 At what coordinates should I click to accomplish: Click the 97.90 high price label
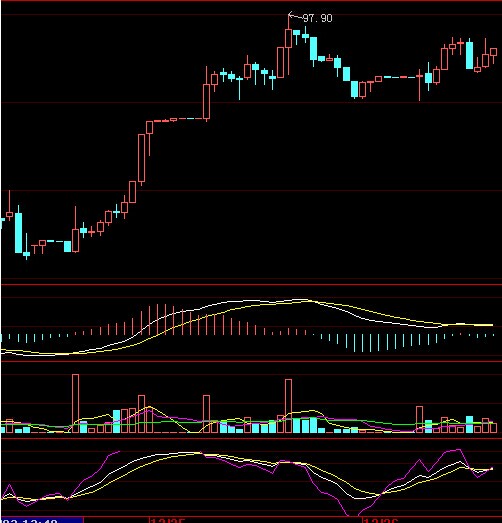click(x=317, y=18)
